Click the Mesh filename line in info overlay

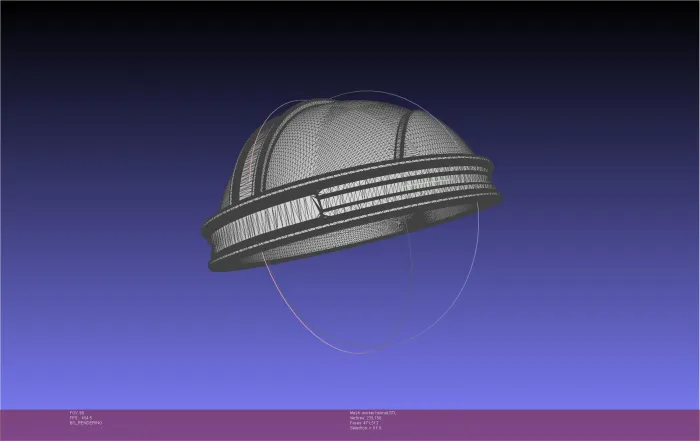[x=373, y=413]
